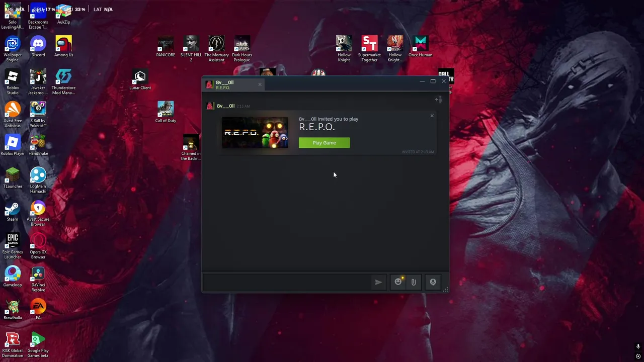Screen dimensions: 644x362
Task: Dismiss the R.E.P.O. game invite
Action: tap(432, 116)
